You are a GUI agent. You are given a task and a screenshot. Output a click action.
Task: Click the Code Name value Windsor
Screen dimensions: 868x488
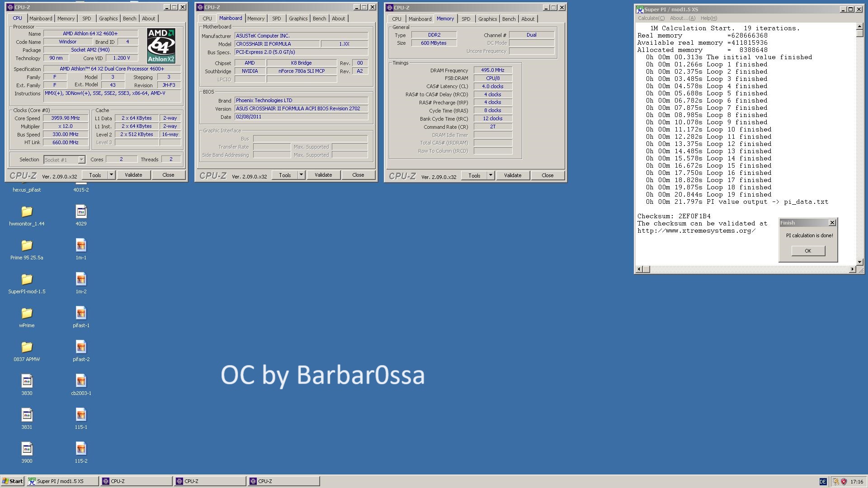(67, 42)
